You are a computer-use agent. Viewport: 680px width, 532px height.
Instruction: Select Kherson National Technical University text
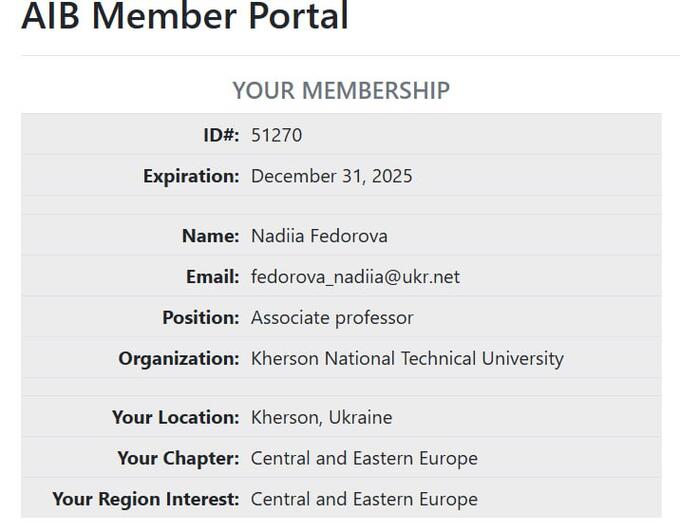click(407, 358)
